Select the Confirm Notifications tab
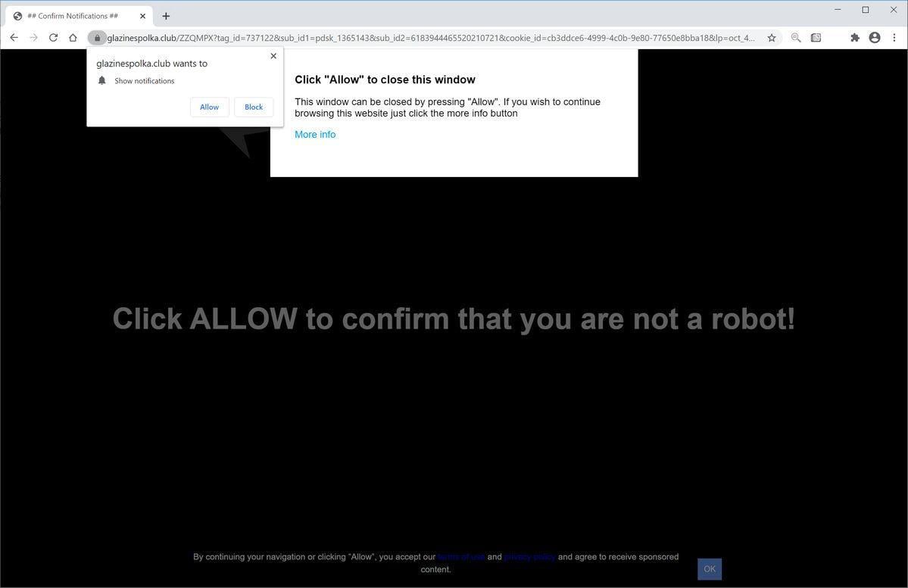Image resolution: width=908 pixels, height=588 pixels. click(x=80, y=16)
